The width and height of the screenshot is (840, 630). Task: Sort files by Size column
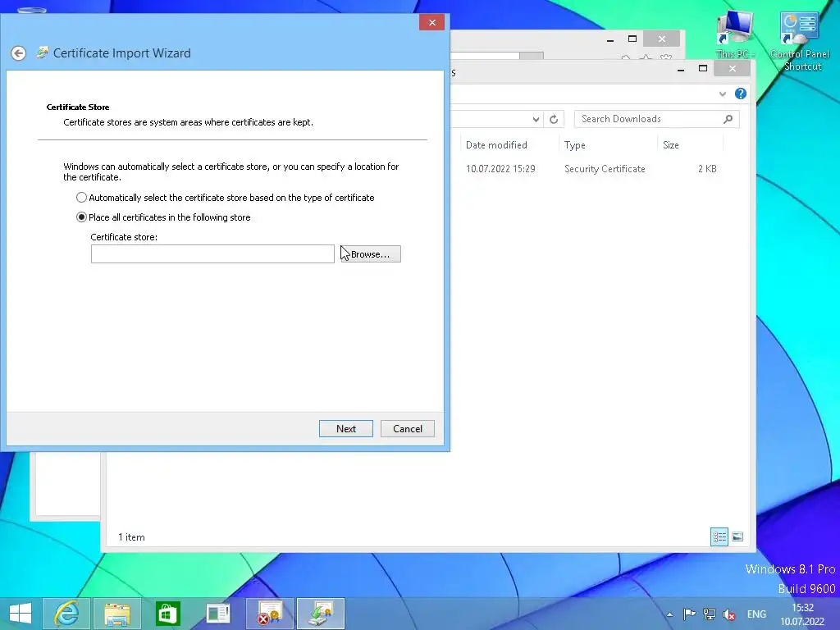tap(690, 145)
